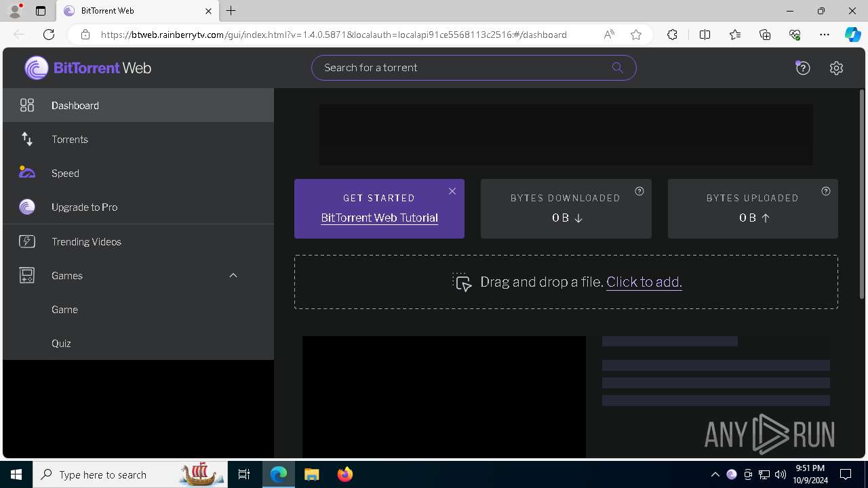Image resolution: width=868 pixels, height=488 pixels.
Task: Open Task View on taskbar
Action: pos(244,474)
